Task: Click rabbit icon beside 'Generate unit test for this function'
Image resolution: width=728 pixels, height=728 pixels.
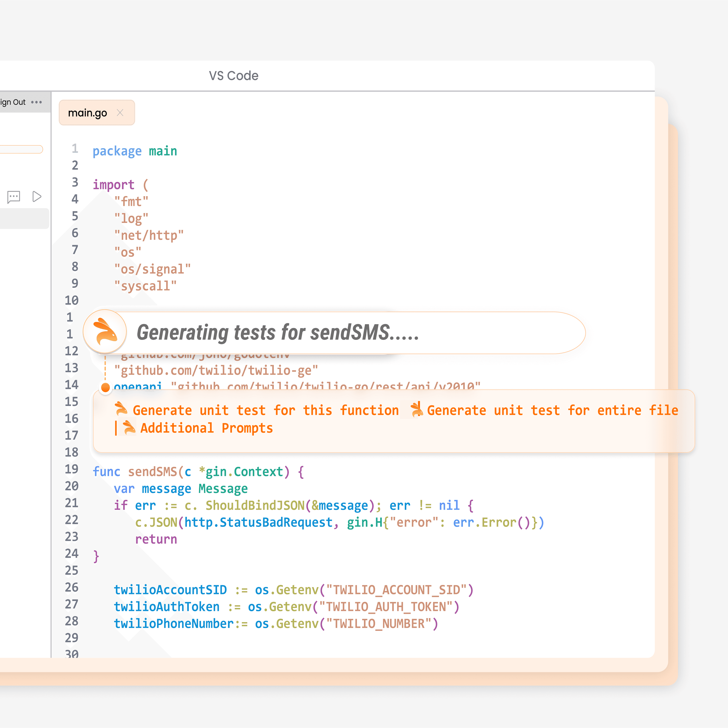Action: click(121, 409)
